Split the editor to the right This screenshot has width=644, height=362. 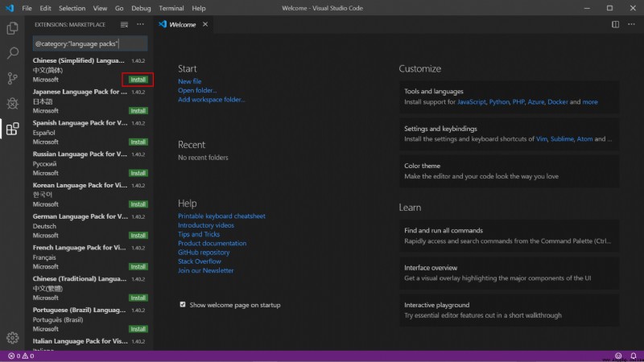(615, 25)
